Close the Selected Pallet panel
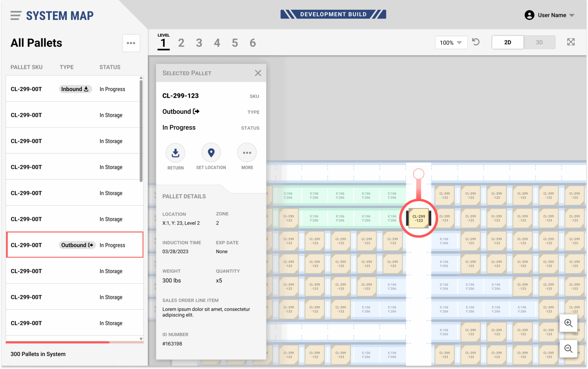588x369 pixels. click(x=258, y=73)
